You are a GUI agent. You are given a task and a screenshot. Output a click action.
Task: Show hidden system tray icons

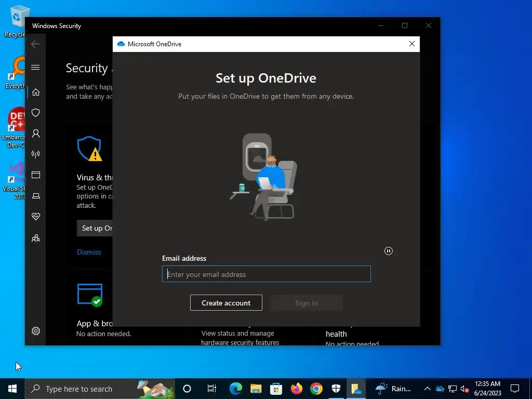[428, 389]
